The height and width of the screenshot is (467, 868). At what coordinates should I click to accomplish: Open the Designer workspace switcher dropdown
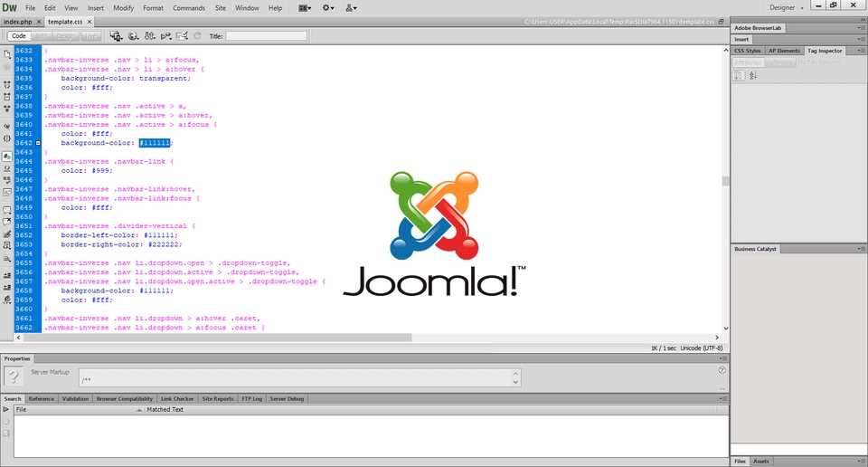[x=787, y=8]
